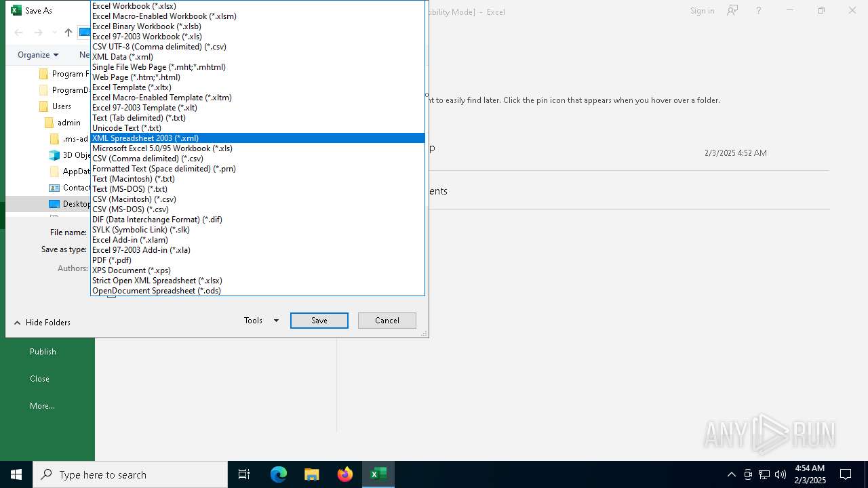The height and width of the screenshot is (488, 868).
Task: Select Text (Macintosh) (*.txt)
Action: pyautogui.click(x=258, y=179)
